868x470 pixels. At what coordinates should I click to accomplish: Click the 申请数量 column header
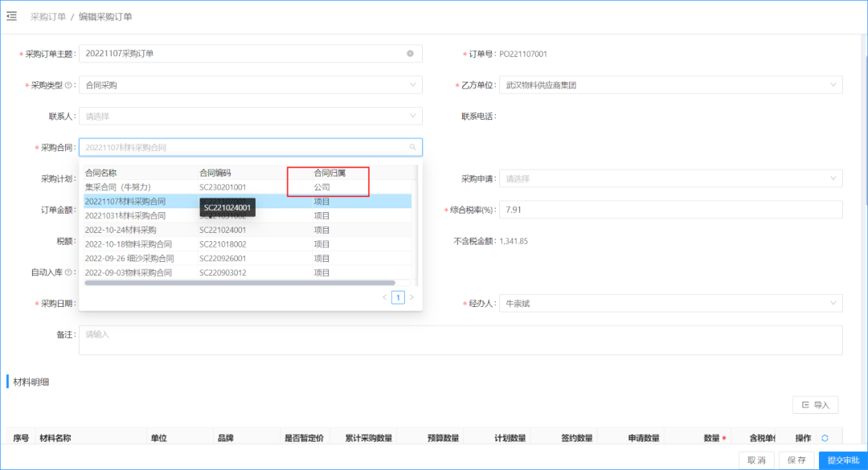pyautogui.click(x=644, y=438)
